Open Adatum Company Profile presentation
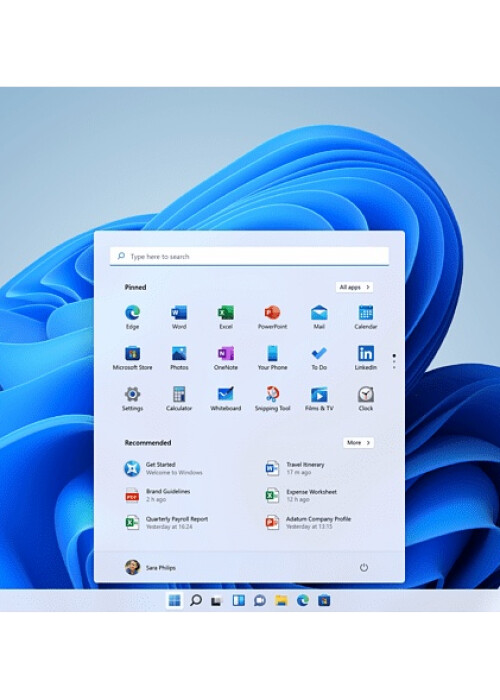The width and height of the screenshot is (500, 700). pyautogui.click(x=308, y=523)
